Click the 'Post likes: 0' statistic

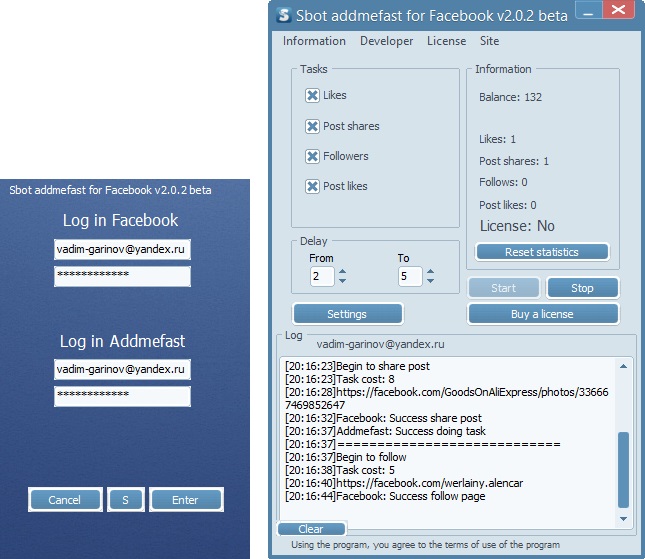click(508, 205)
